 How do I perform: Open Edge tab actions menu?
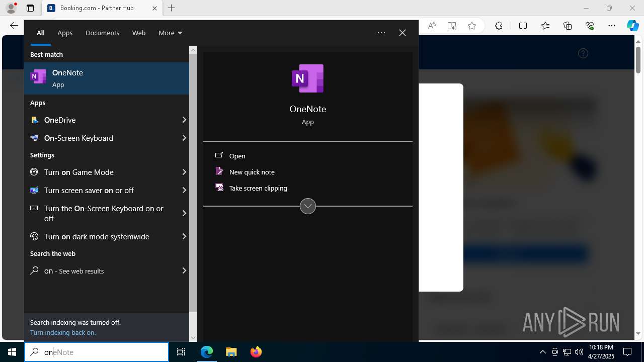pos(30,8)
